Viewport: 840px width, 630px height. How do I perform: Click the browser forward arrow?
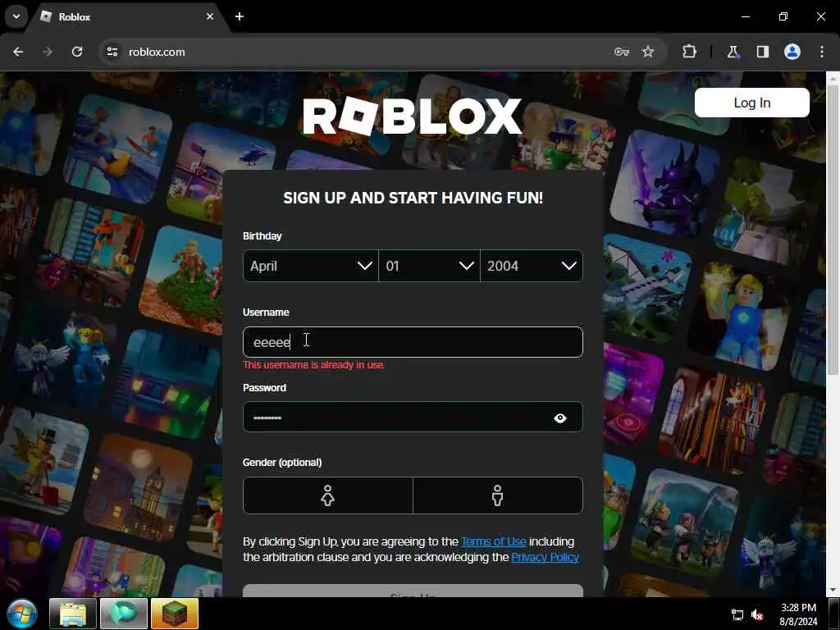(x=47, y=52)
